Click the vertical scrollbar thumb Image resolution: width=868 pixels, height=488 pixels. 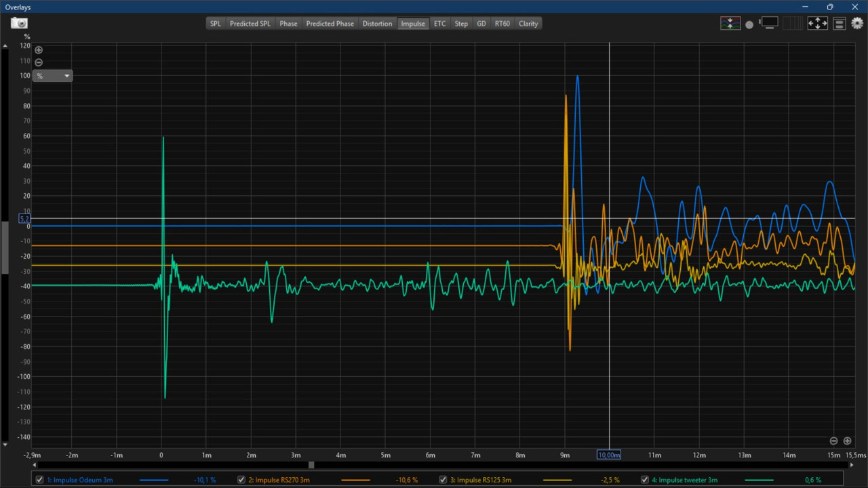click(x=5, y=247)
